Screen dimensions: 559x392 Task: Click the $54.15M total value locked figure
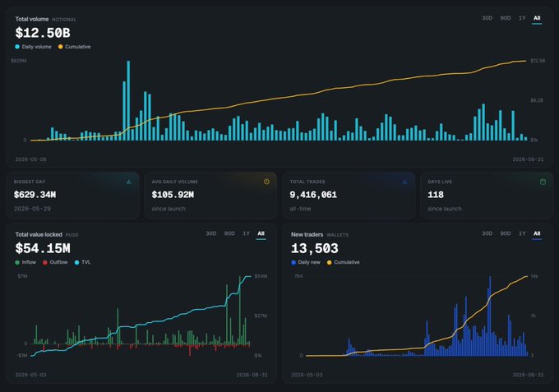click(x=43, y=248)
